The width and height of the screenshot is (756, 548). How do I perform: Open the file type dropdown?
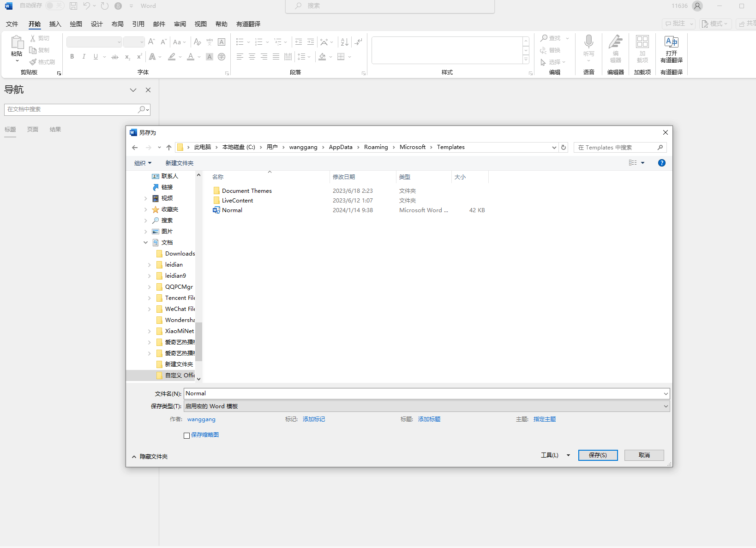[666, 406]
